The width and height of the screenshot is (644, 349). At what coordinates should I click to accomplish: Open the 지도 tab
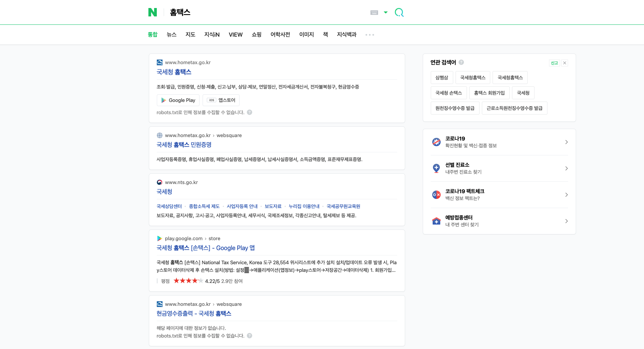pyautogui.click(x=190, y=34)
